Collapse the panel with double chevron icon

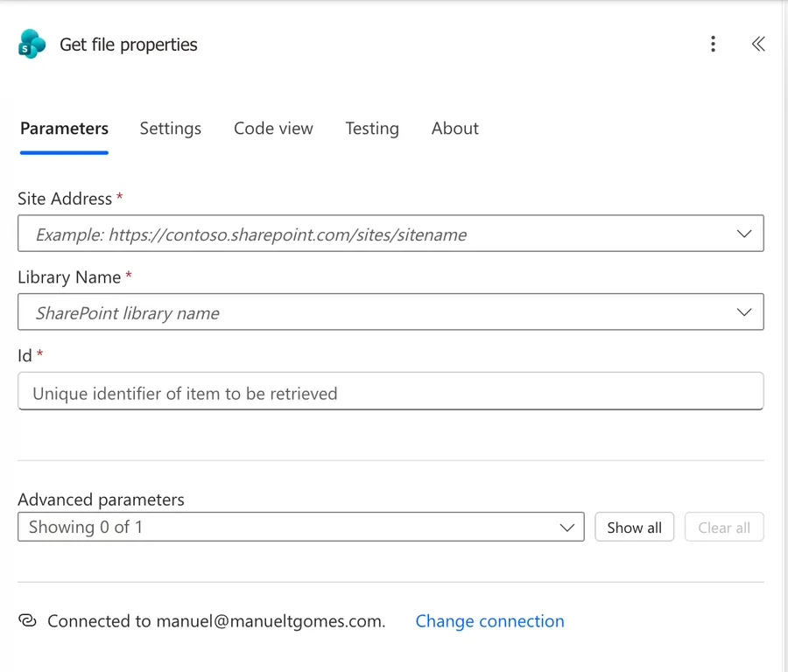[x=758, y=45]
